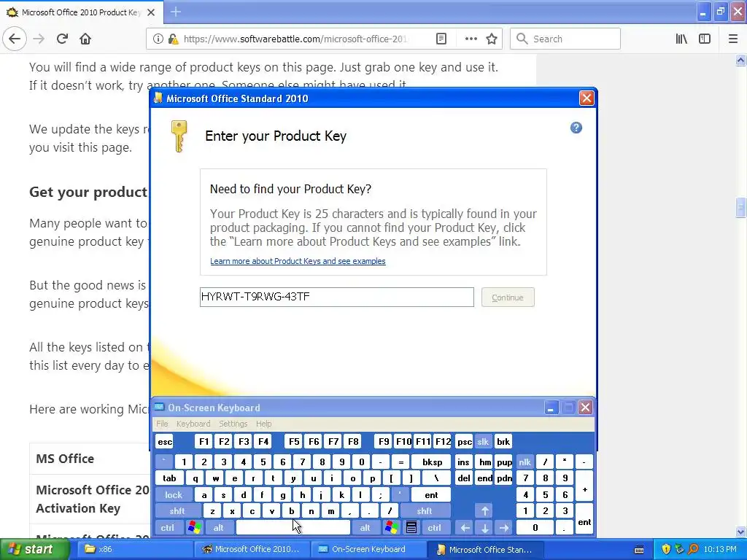
Task: Open page actions three-dot menu
Action: 471,39
